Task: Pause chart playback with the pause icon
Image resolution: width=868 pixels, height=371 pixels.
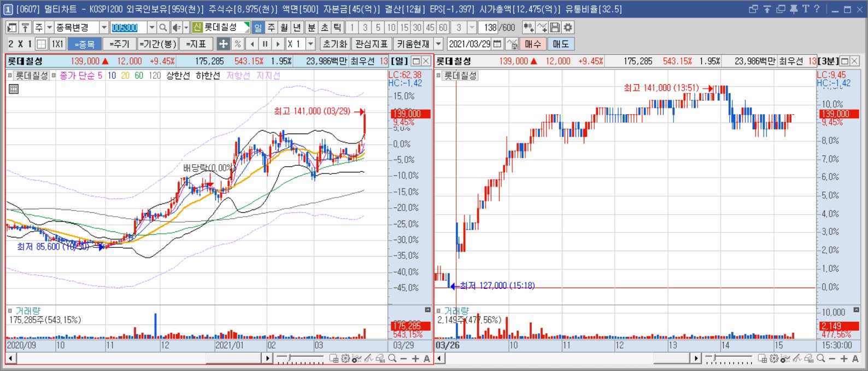Action: pos(265,44)
